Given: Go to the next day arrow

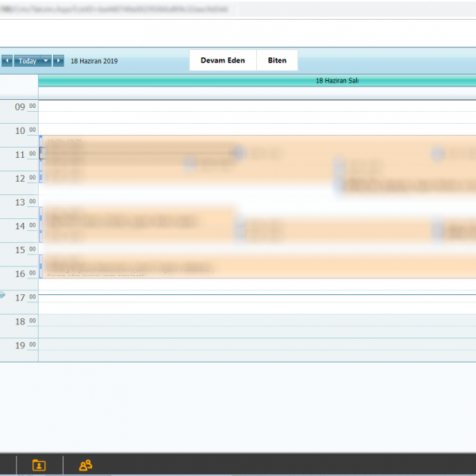Looking at the screenshot, I should point(59,61).
